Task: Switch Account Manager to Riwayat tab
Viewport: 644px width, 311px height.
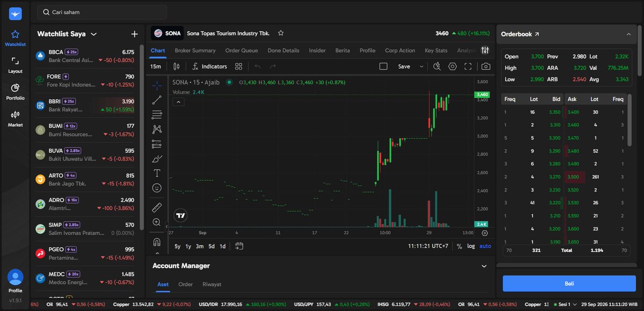Action: point(212,284)
